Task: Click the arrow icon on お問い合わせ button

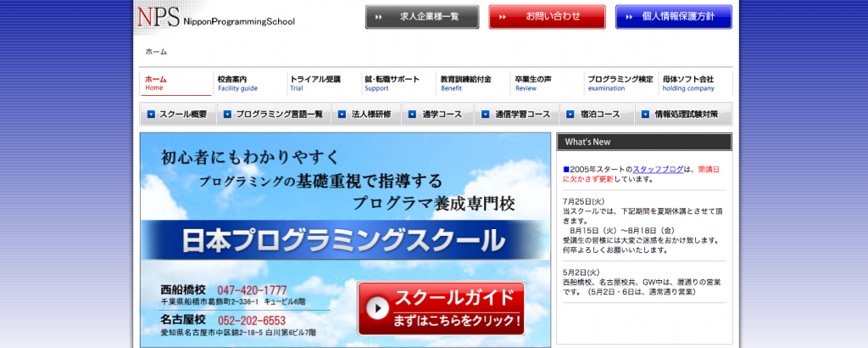Action: (503, 17)
